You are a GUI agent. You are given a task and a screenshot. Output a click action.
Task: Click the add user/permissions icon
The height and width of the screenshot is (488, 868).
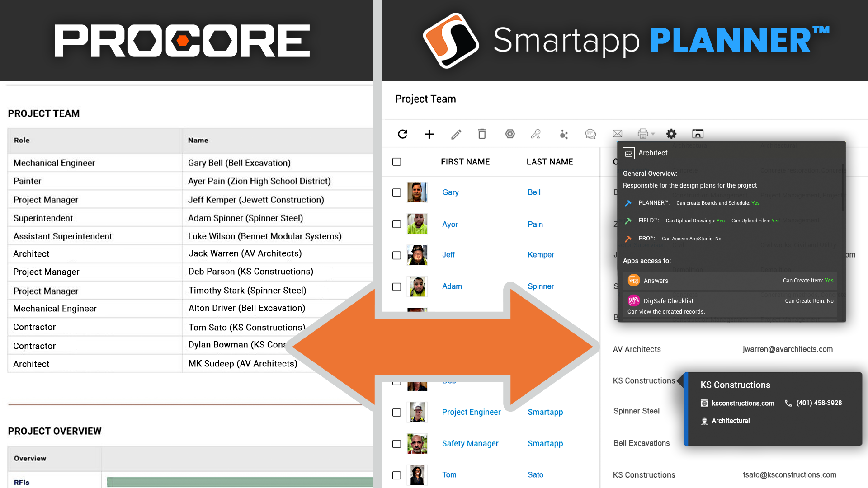pos(535,133)
